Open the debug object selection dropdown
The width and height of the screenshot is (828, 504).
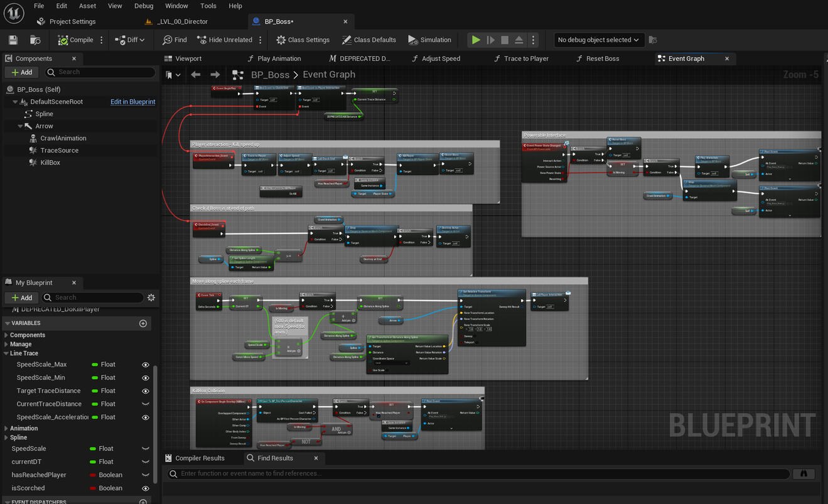pyautogui.click(x=598, y=40)
